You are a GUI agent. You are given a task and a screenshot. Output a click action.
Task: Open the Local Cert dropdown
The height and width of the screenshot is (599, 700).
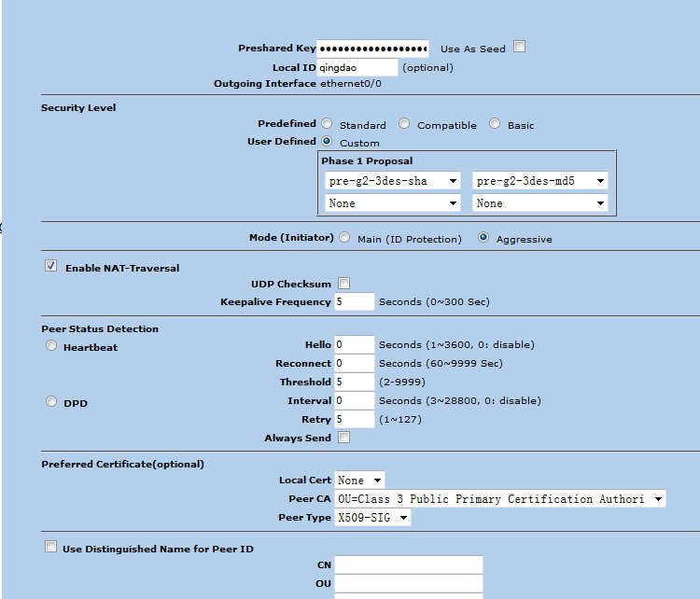coord(359,481)
